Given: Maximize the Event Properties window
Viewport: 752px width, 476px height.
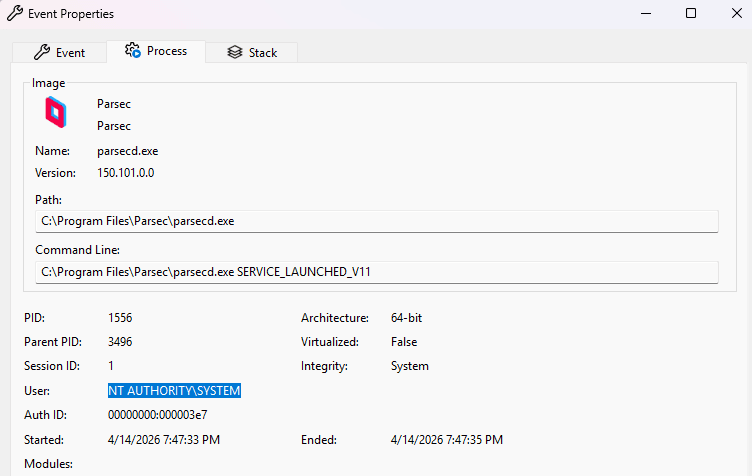Looking at the screenshot, I should tap(691, 13).
